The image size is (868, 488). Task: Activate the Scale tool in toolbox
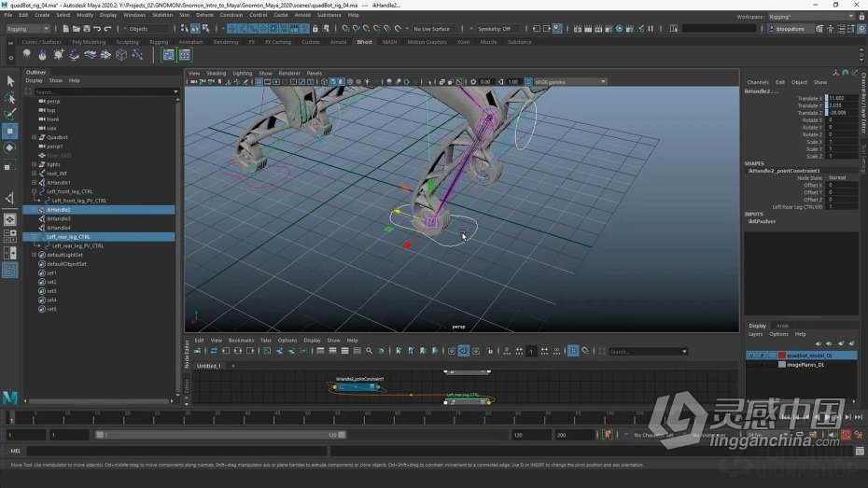click(10, 166)
